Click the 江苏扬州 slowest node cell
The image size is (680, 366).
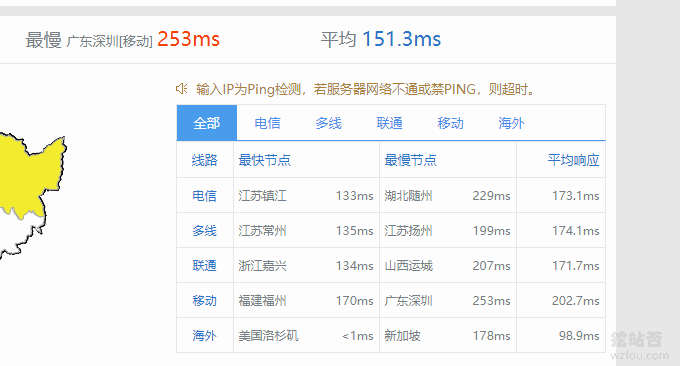coord(408,231)
